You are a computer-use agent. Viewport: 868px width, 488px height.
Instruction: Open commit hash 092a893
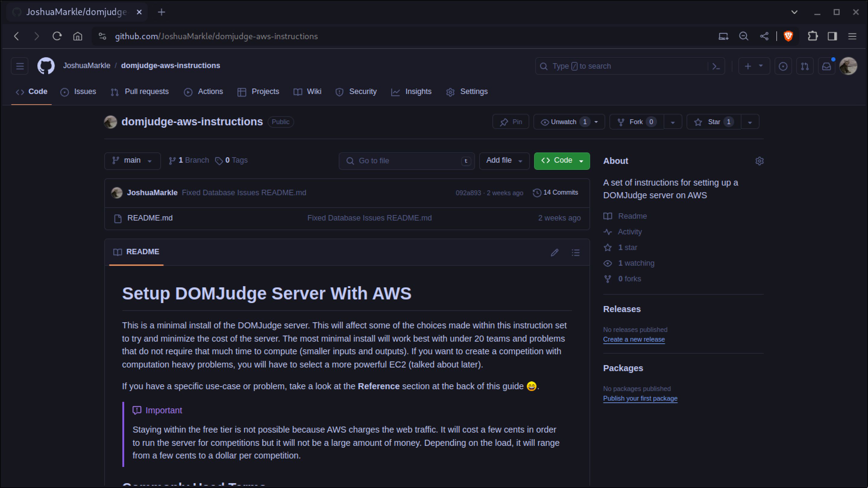tap(468, 193)
